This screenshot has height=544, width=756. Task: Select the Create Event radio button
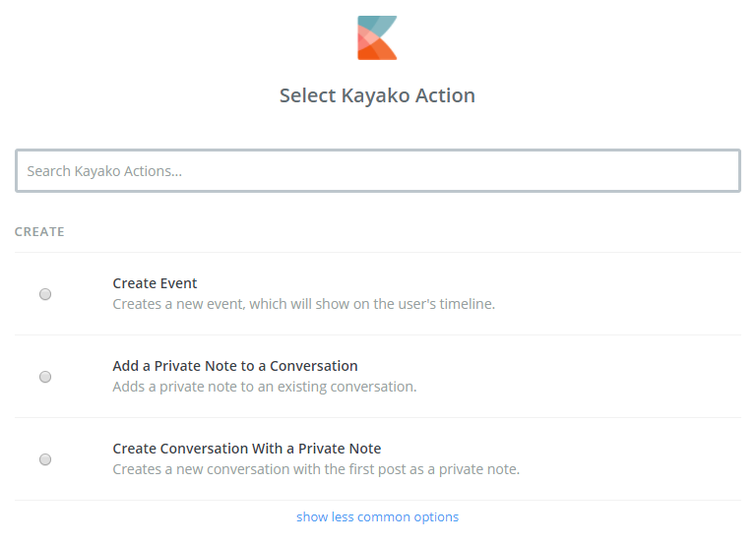tap(45, 294)
